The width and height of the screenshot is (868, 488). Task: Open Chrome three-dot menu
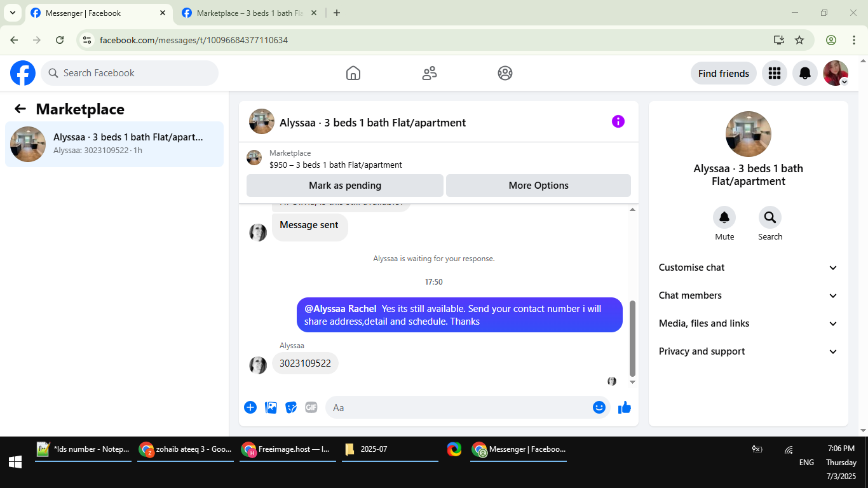click(x=853, y=40)
